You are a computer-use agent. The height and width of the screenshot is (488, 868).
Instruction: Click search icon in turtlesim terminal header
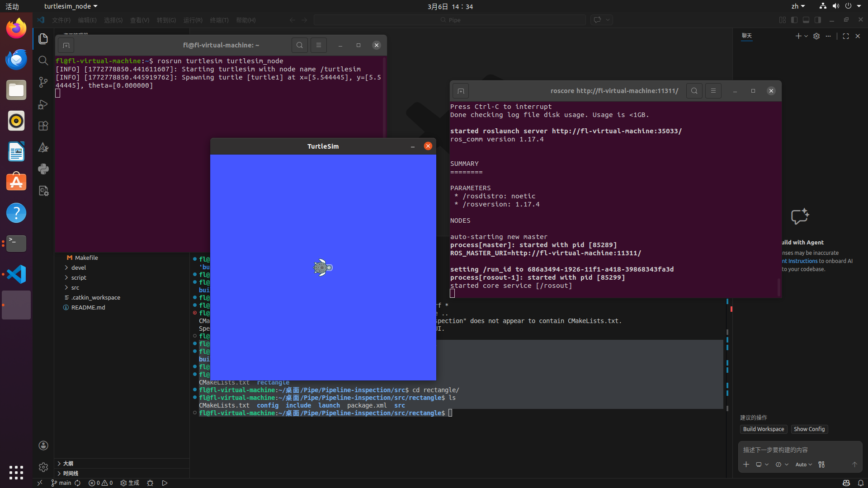[x=299, y=45]
